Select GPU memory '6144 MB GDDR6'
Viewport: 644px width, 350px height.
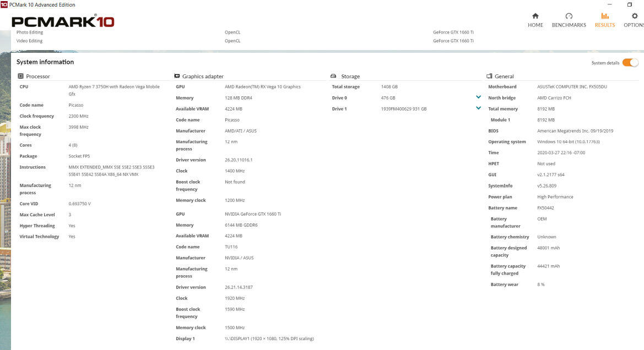point(241,225)
